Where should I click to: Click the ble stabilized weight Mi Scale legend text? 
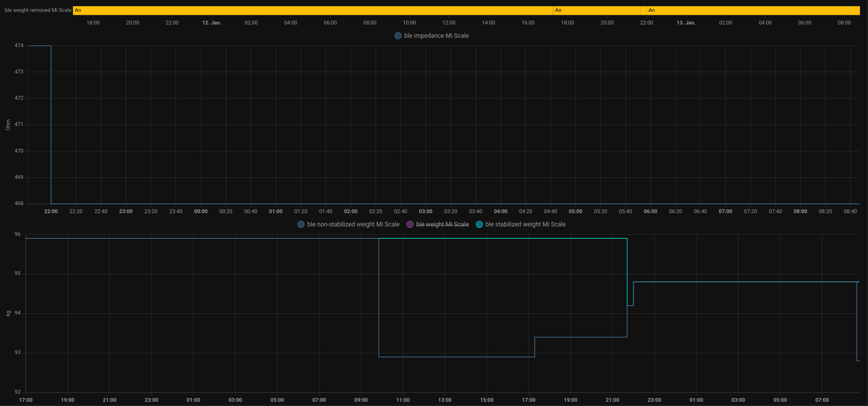coord(525,224)
